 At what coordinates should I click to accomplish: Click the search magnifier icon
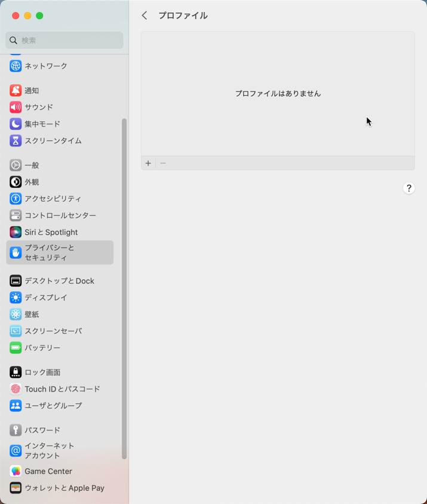13,40
